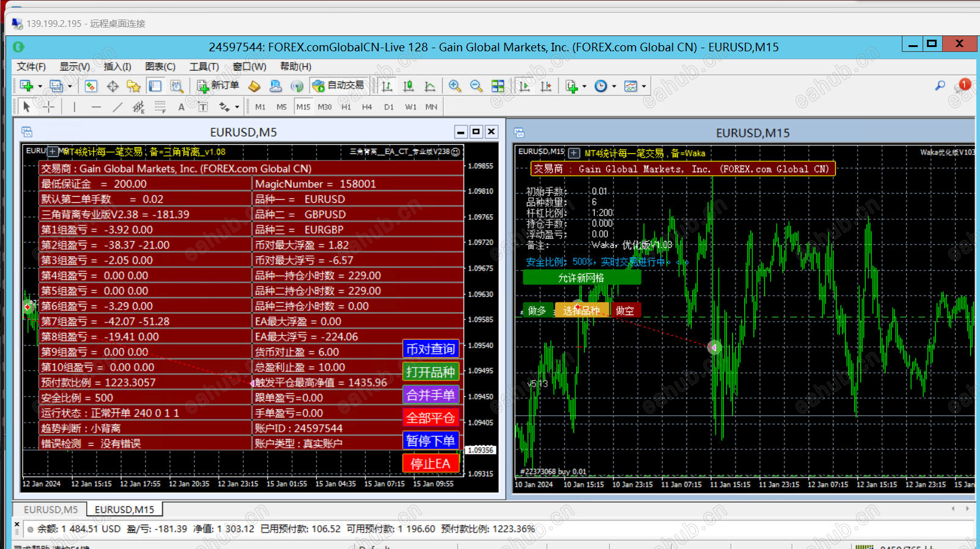This screenshot has height=549, width=980.
Task: Open the periodicity clock dropdown arrow
Action: click(x=614, y=86)
